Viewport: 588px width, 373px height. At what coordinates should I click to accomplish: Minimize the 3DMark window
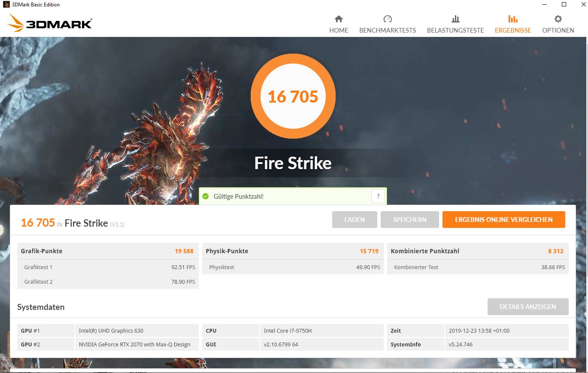click(544, 5)
